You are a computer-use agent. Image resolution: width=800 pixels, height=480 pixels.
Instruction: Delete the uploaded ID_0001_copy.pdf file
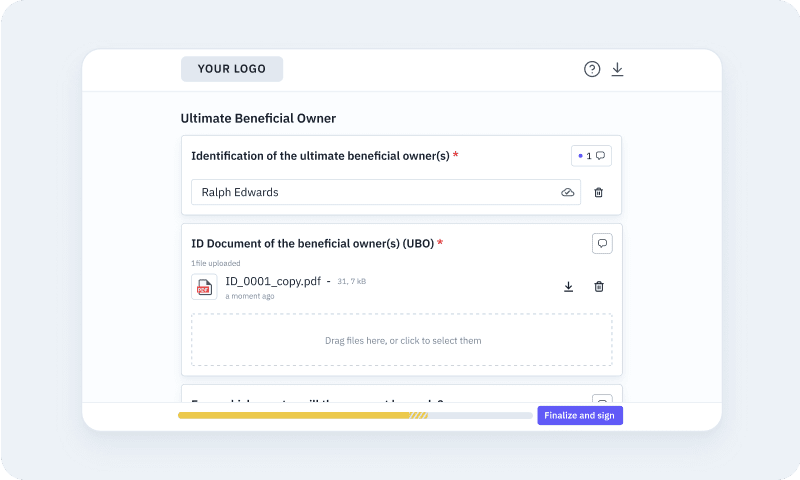[x=599, y=287]
